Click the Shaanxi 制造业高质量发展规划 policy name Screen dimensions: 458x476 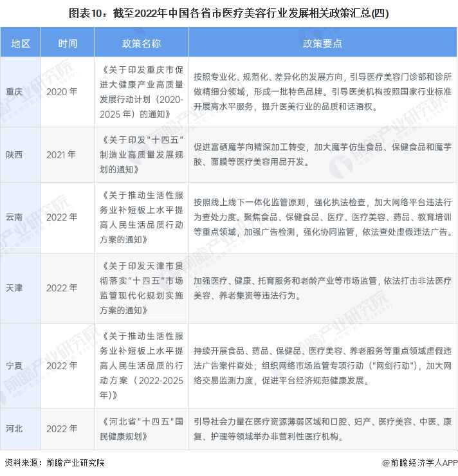click(142, 154)
